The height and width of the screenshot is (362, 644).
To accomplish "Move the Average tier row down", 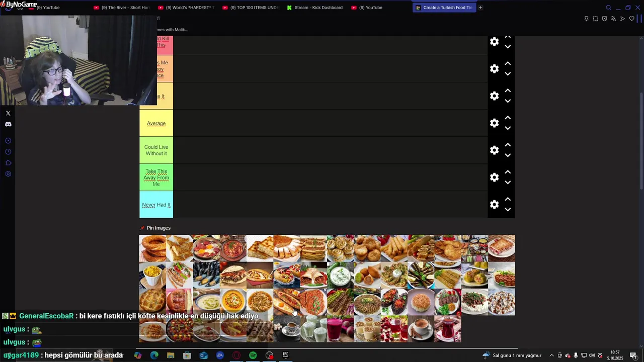I will (x=508, y=128).
